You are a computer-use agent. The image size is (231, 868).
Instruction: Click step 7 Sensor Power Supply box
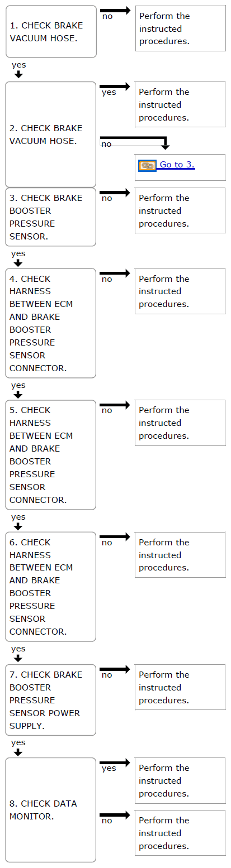click(x=51, y=700)
